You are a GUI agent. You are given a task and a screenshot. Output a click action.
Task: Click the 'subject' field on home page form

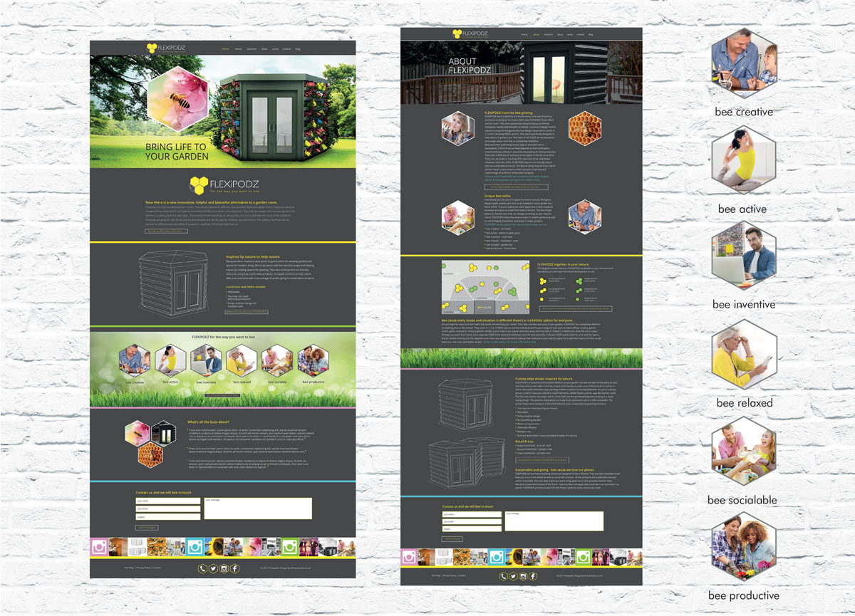click(x=168, y=517)
